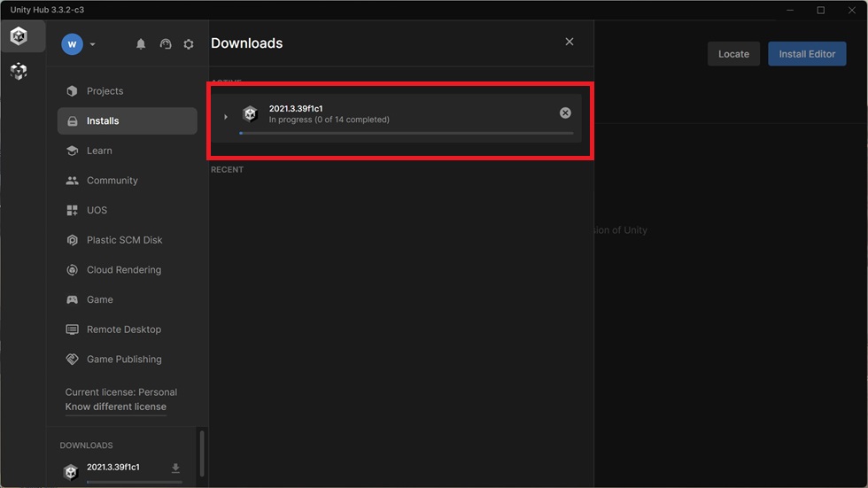The height and width of the screenshot is (488, 868).
Task: Click the 2021.3.39f1c1 download progress bar
Action: (x=407, y=134)
